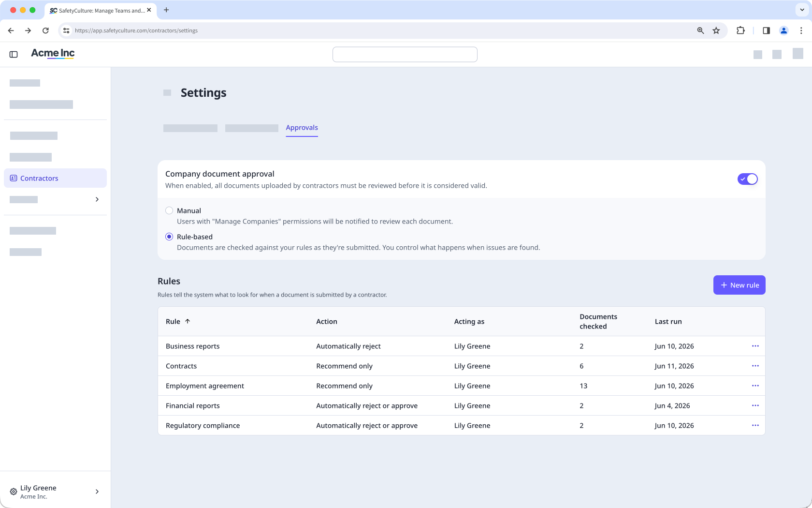Image resolution: width=812 pixels, height=508 pixels.
Task: Select the Manual approval radio button
Action: [169, 210]
